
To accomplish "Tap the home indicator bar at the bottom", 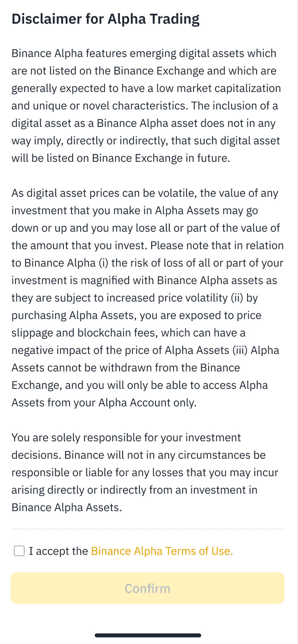I will (x=148, y=635).
